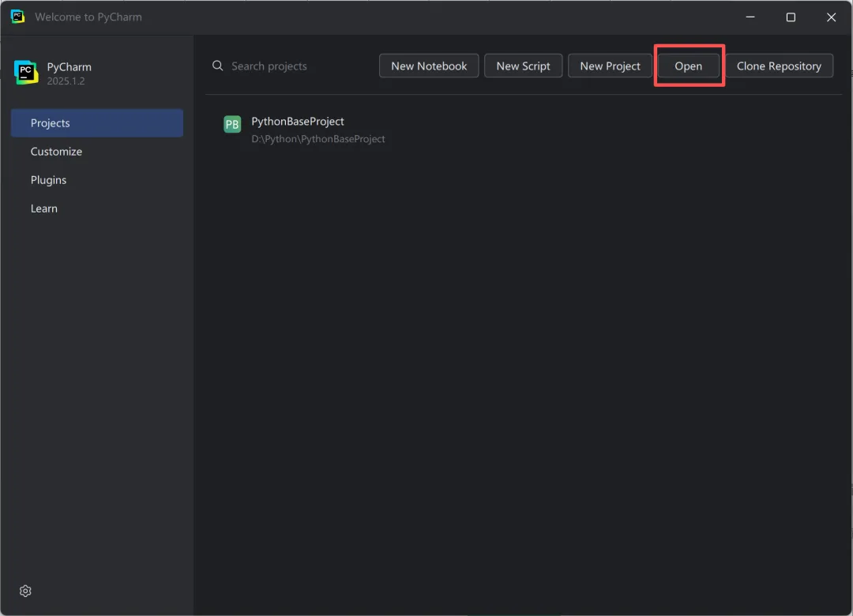Go to the Learn section
Screen dimensions: 853x616
click(97, 208)
